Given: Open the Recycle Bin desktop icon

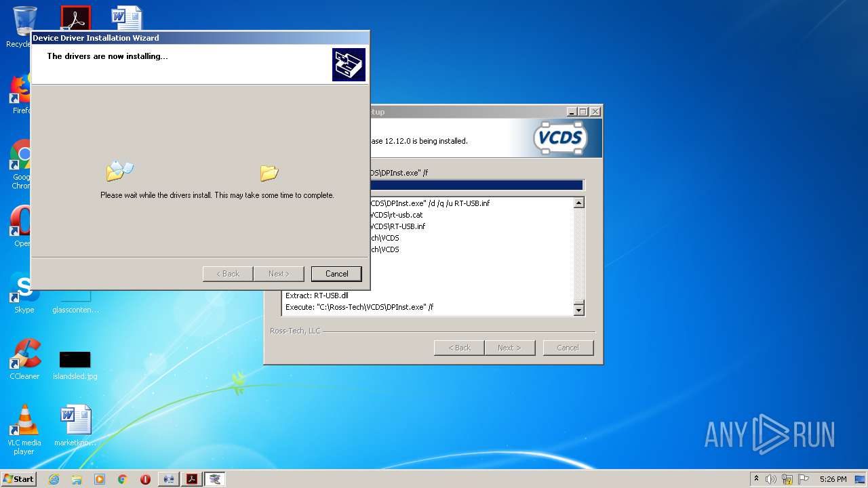Looking at the screenshot, I should tap(24, 27).
